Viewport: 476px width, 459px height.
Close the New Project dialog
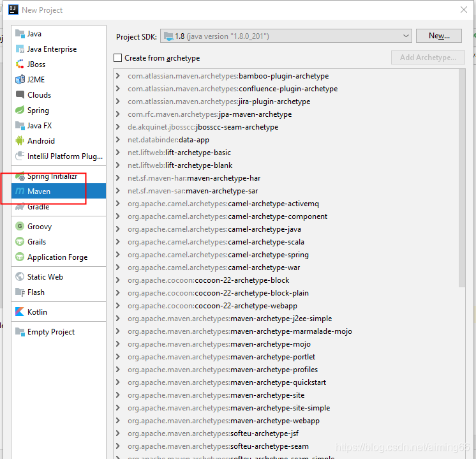tap(463, 10)
